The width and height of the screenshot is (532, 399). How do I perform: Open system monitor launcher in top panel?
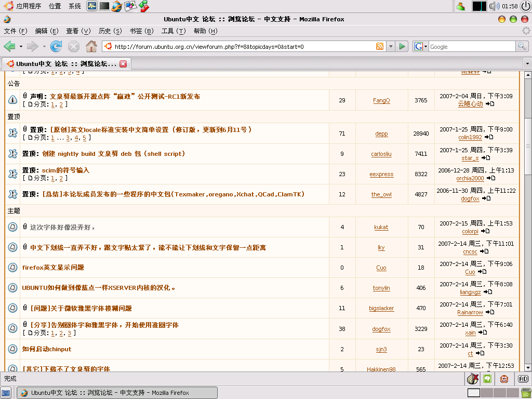coord(91,6)
